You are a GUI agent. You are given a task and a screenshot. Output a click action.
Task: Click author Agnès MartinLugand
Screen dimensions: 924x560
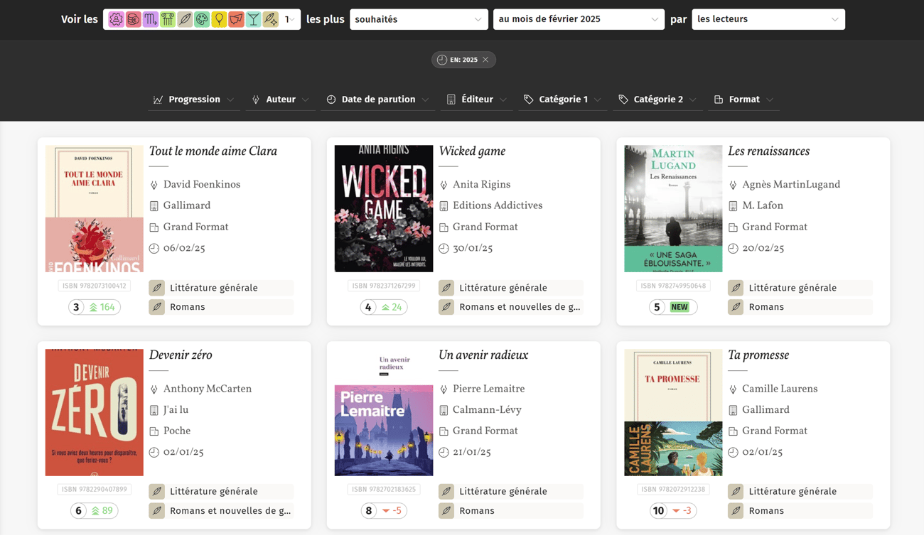tap(791, 185)
